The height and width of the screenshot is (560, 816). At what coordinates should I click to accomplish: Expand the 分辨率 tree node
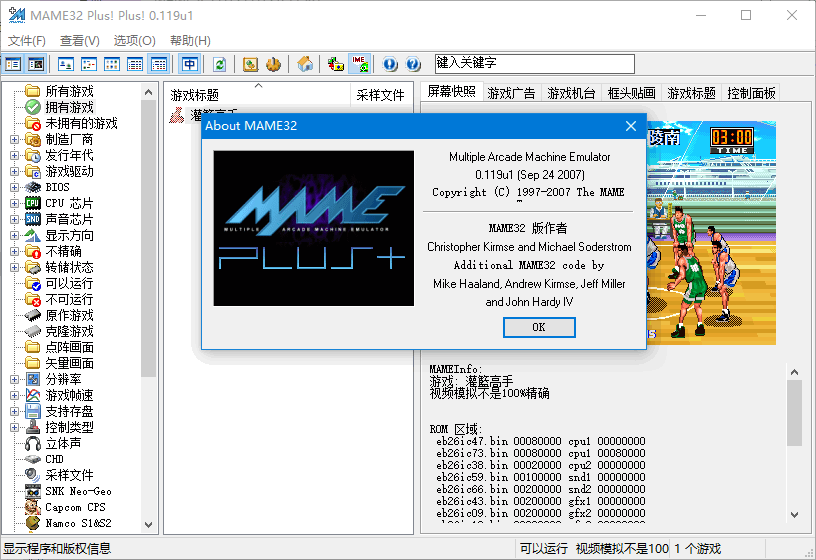coord(15,379)
